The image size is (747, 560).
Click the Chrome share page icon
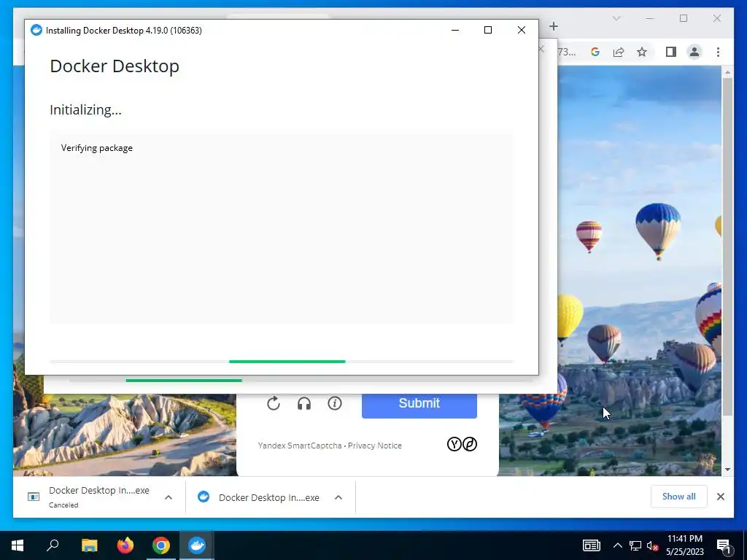coord(619,52)
